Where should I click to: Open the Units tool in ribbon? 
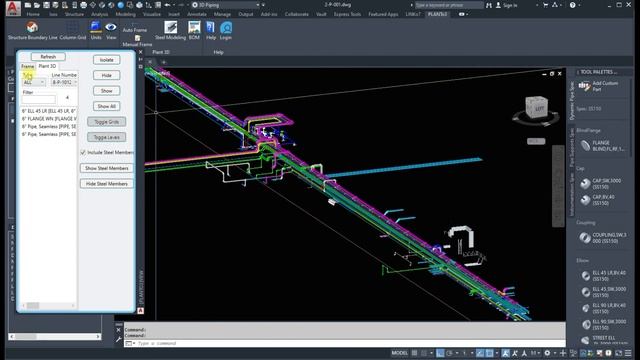coord(96,31)
